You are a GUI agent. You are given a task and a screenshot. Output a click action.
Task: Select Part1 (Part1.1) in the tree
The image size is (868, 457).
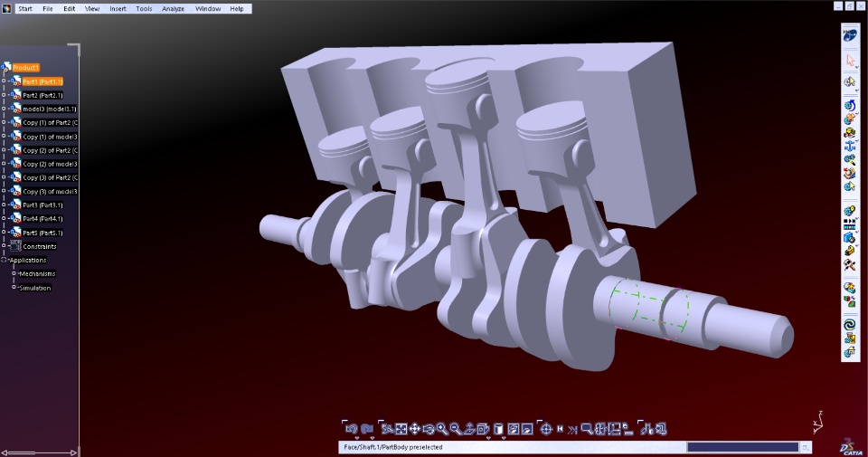(42, 81)
